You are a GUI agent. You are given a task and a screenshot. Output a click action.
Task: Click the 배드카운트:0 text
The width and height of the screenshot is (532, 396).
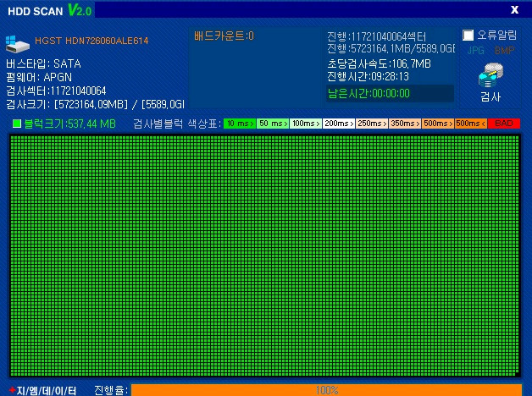click(224, 36)
